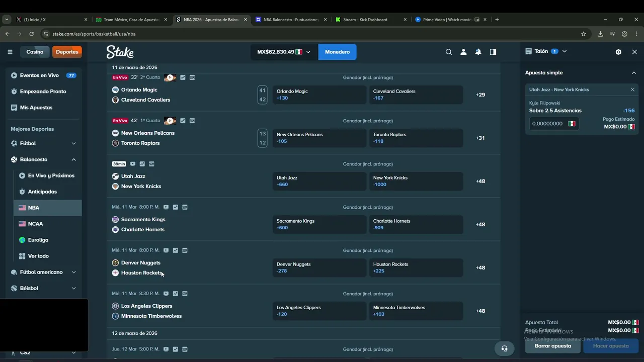Click the search magnifier icon
Screen dimensions: 644x362
449,52
